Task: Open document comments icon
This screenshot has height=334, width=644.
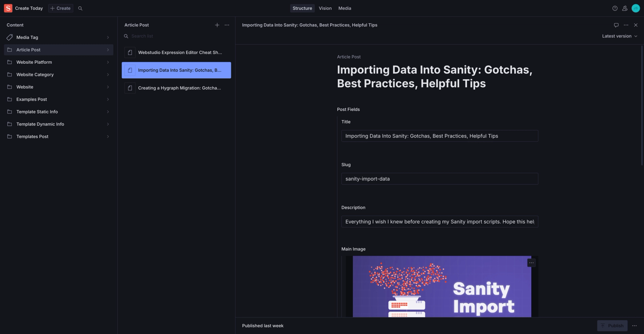Action: 616,25
